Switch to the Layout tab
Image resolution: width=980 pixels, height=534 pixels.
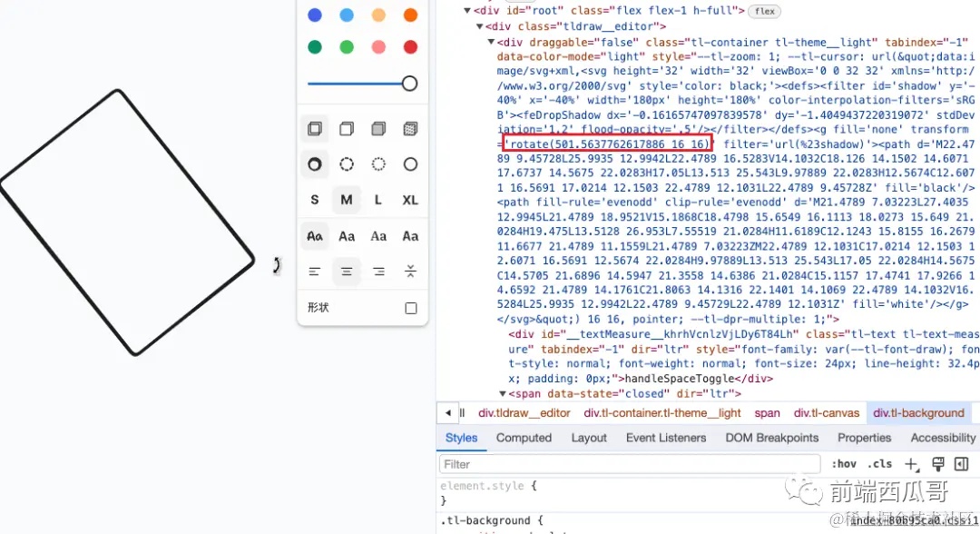pos(589,438)
